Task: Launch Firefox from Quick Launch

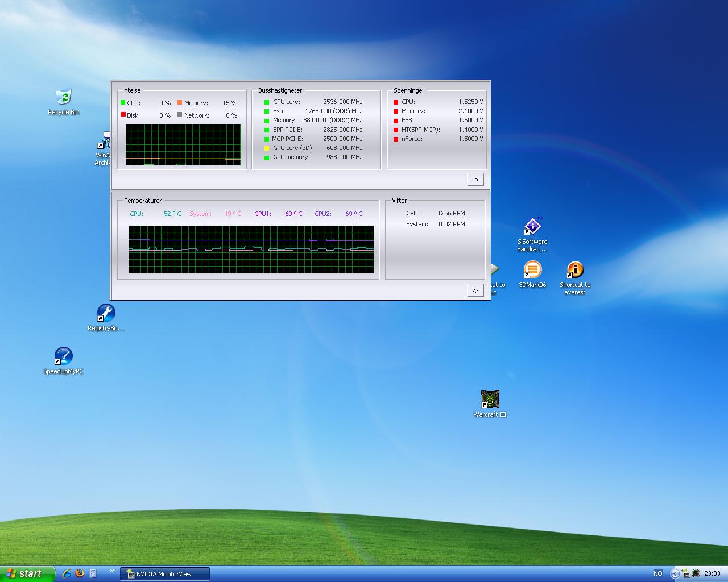Action: pyautogui.click(x=80, y=573)
